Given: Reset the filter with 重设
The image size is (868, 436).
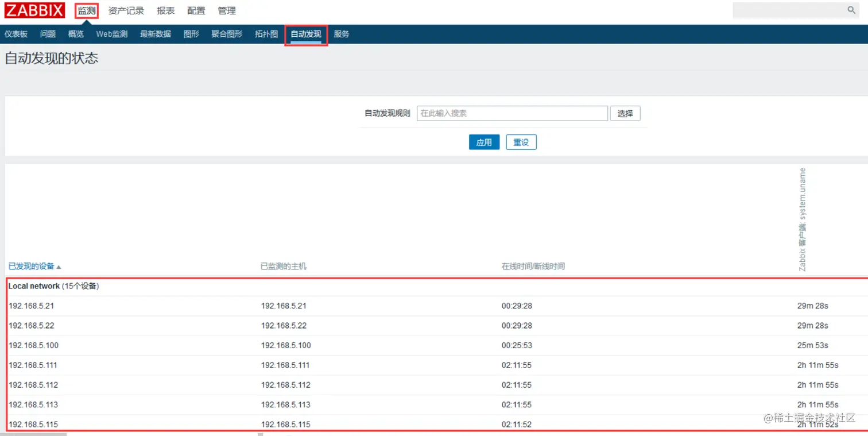Looking at the screenshot, I should 521,142.
